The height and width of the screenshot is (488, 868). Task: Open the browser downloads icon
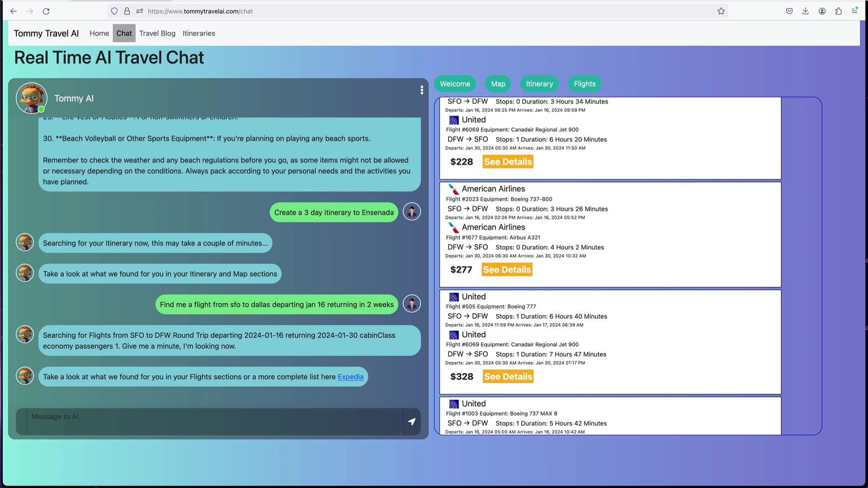coord(806,11)
